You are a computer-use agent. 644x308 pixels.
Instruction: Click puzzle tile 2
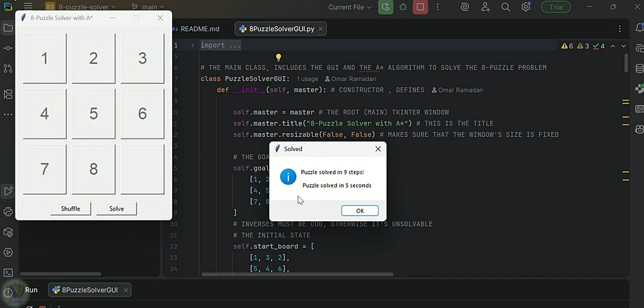93,59
